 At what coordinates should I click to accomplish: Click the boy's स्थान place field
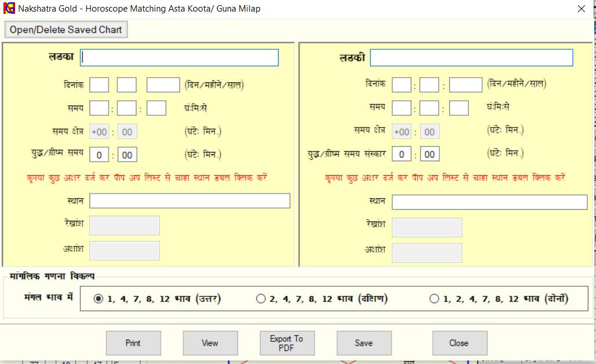point(190,201)
